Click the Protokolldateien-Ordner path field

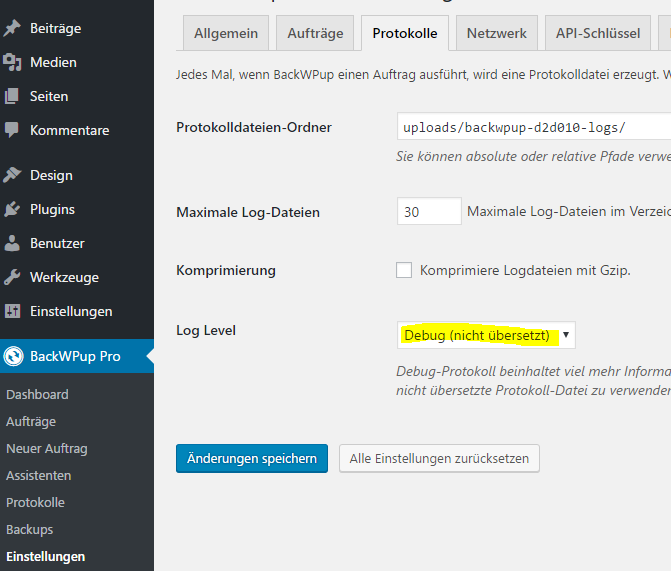[x=534, y=127]
